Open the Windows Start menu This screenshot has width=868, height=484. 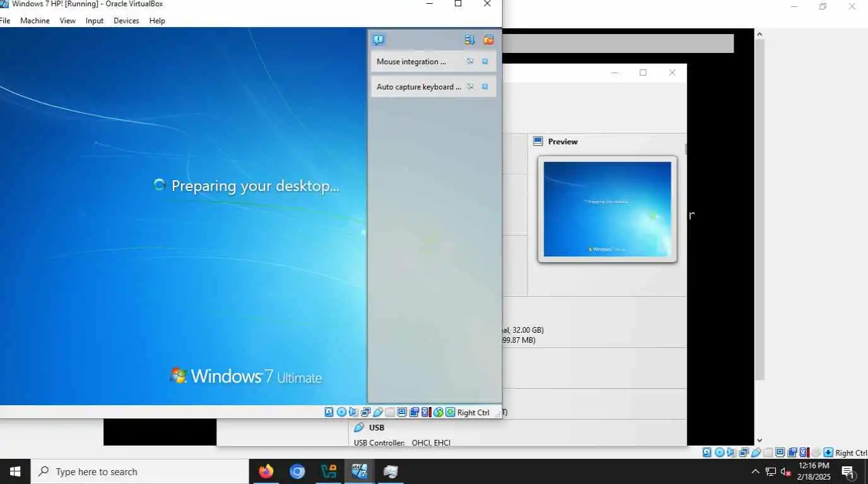click(15, 471)
